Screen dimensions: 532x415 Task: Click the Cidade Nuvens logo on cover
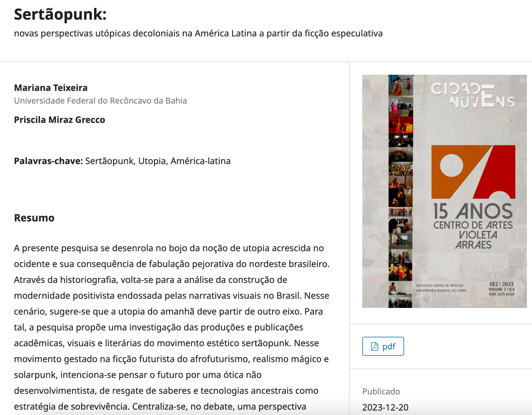coord(473,95)
